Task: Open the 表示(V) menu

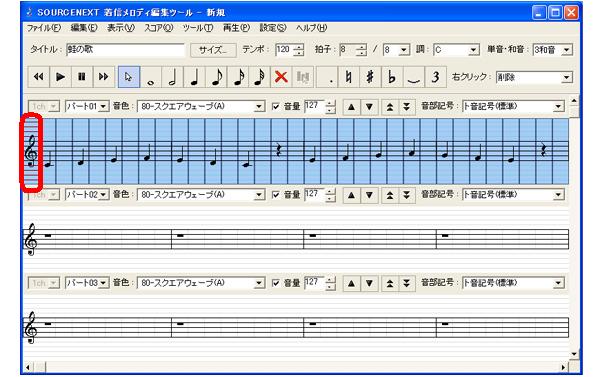Action: [x=121, y=28]
